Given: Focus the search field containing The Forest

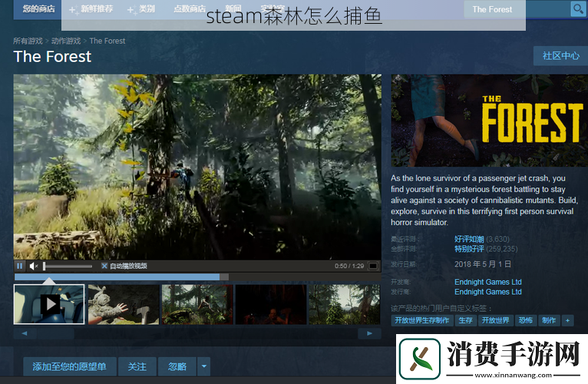Looking at the screenshot, I should 517,9.
